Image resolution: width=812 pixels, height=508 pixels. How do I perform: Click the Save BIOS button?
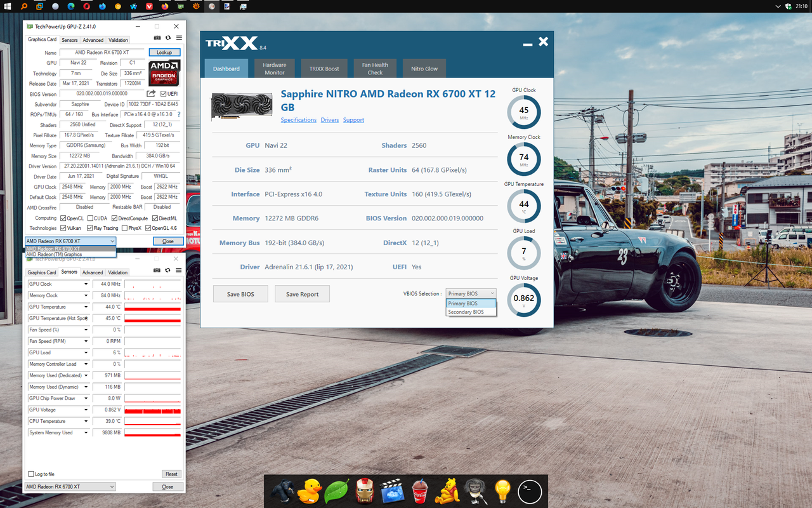(240, 293)
